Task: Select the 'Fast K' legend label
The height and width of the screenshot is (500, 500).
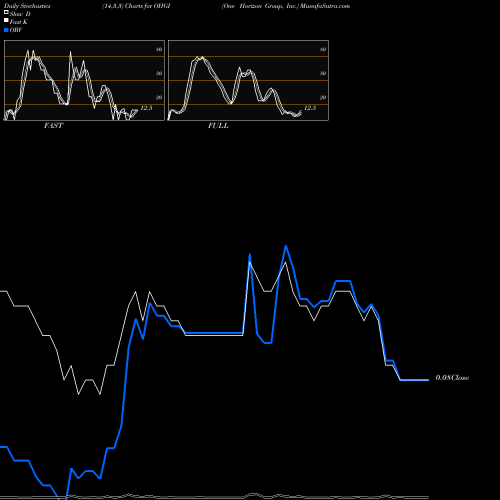Action: click(19, 22)
